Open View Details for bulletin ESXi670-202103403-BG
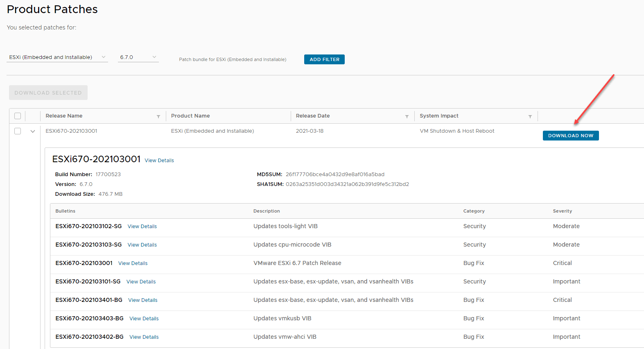Viewport: 644px width, 349px height. pyautogui.click(x=144, y=319)
